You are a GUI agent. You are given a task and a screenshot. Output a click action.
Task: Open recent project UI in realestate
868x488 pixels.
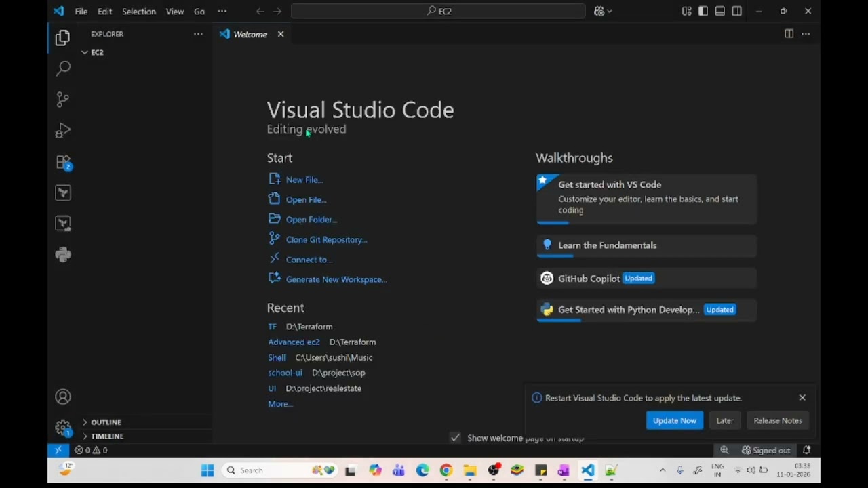pos(272,388)
